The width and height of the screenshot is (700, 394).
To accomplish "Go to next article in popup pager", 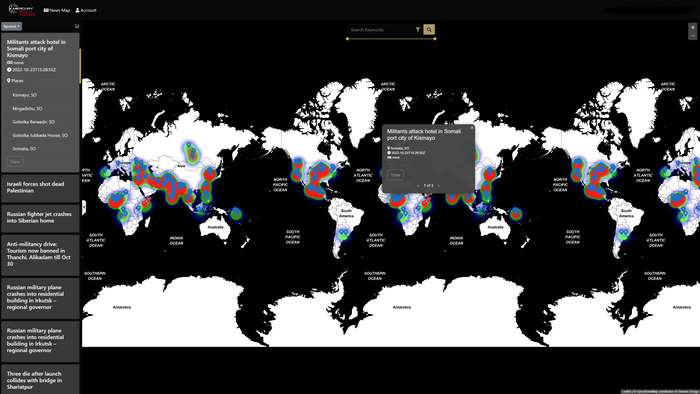I will 438,186.
